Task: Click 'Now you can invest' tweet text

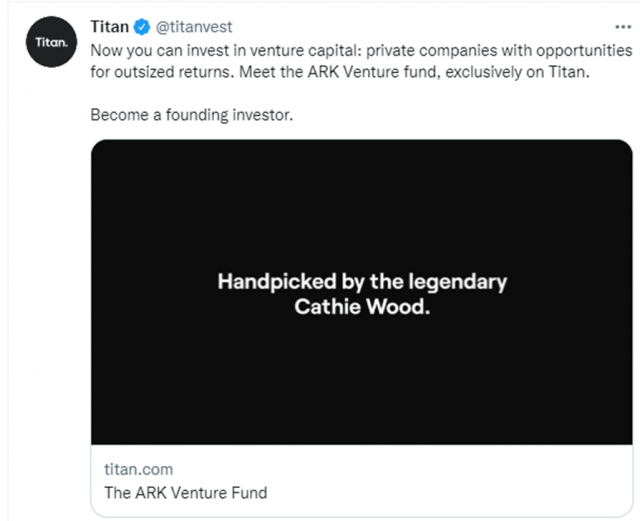Action: [152, 50]
